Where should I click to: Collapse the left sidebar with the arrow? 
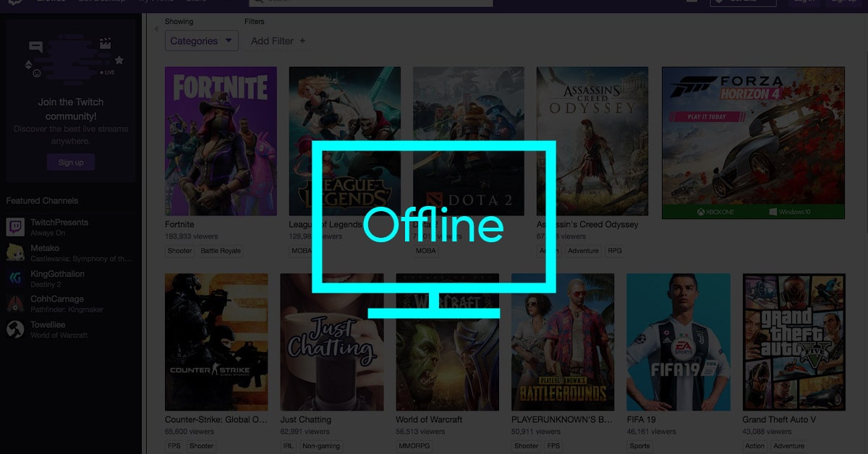(157, 29)
